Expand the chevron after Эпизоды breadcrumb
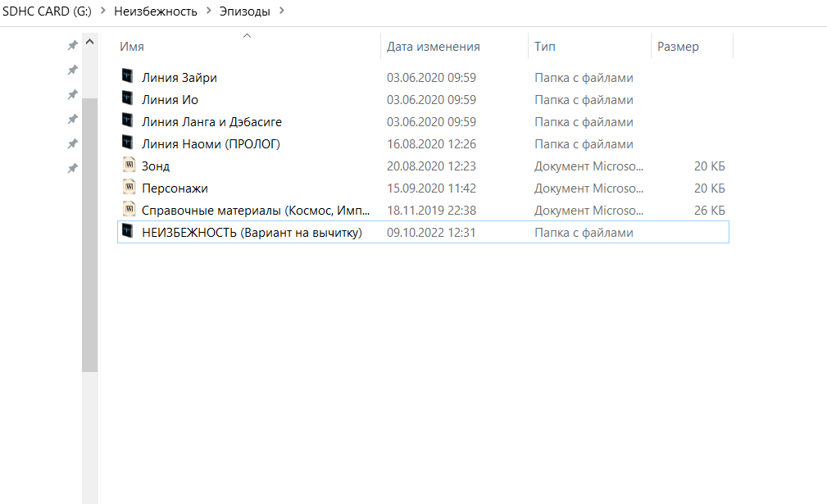This screenshot has height=504, width=827. (x=282, y=11)
